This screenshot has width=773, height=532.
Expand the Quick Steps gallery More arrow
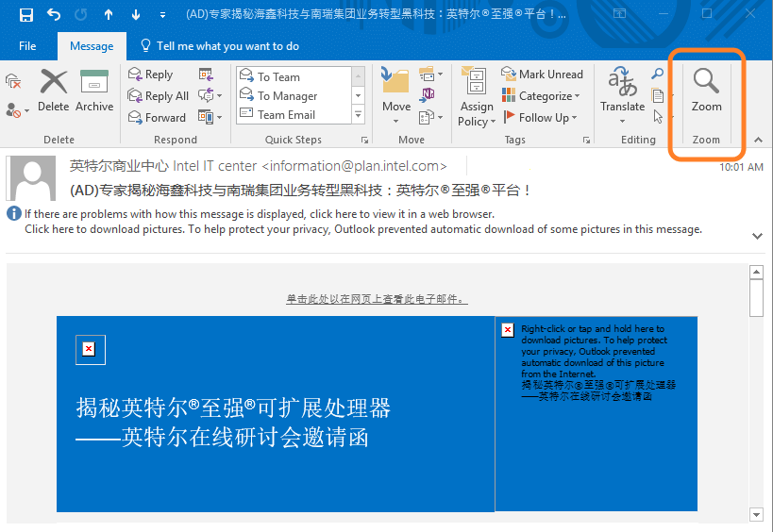tap(359, 114)
